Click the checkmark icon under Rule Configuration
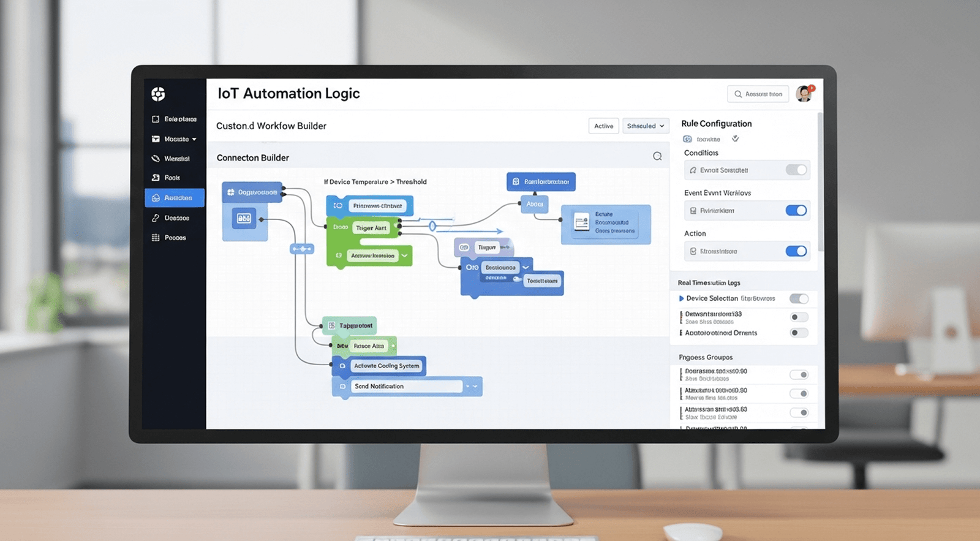 tap(736, 139)
